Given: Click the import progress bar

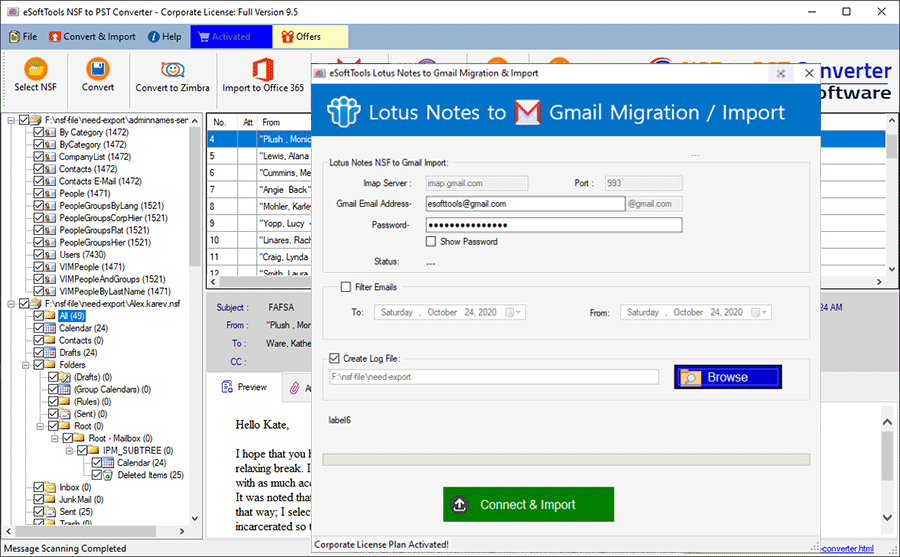Looking at the screenshot, I should coord(566,460).
